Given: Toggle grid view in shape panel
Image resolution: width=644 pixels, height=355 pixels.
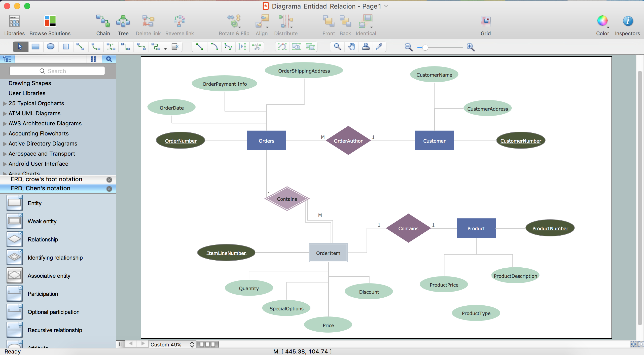Looking at the screenshot, I should (x=93, y=59).
